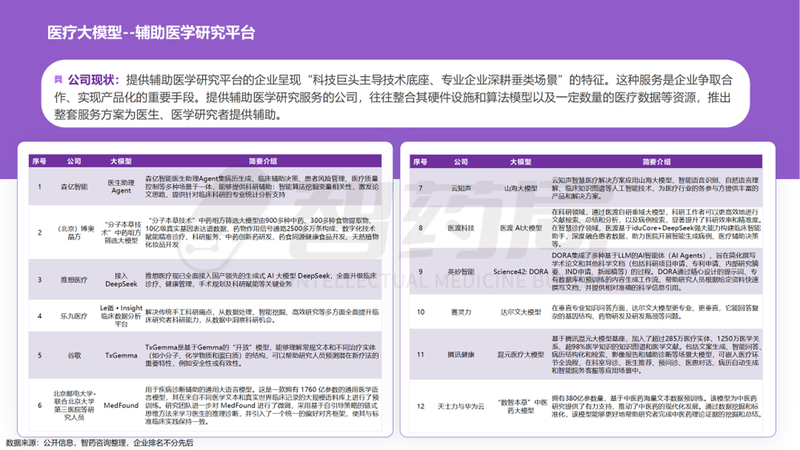
Task: Click the description starting 推想医疗现已全面接入国产领先
Action: [x=262, y=280]
